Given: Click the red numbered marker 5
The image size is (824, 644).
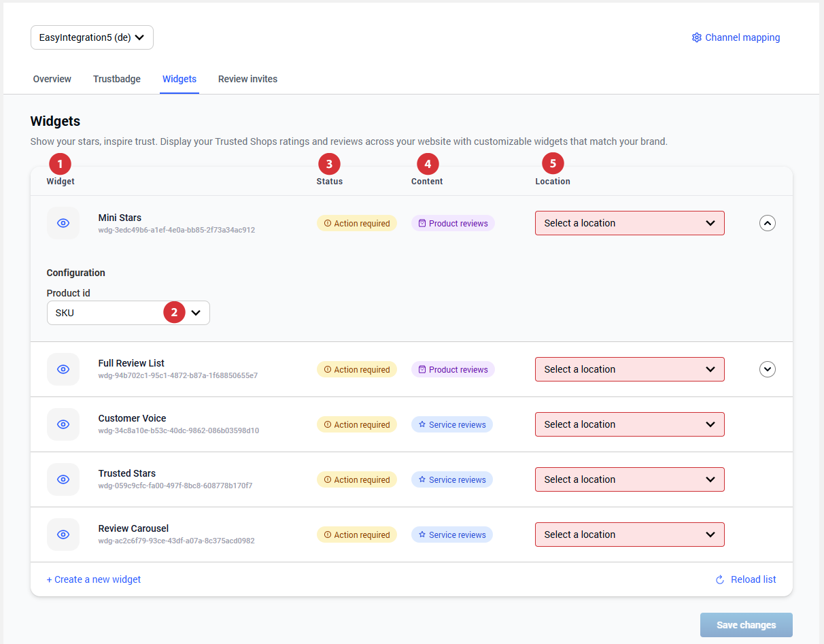Looking at the screenshot, I should click(x=553, y=164).
